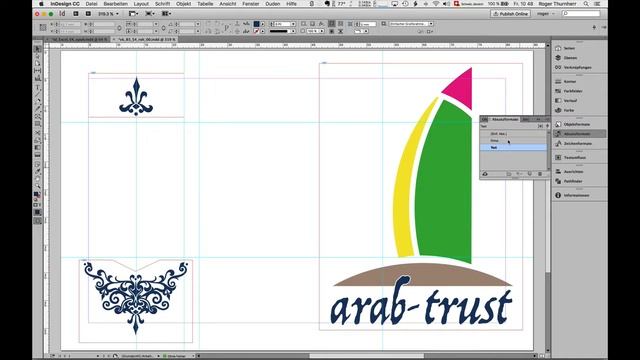
Task: Open the Layout menu
Action: pos(141,4)
